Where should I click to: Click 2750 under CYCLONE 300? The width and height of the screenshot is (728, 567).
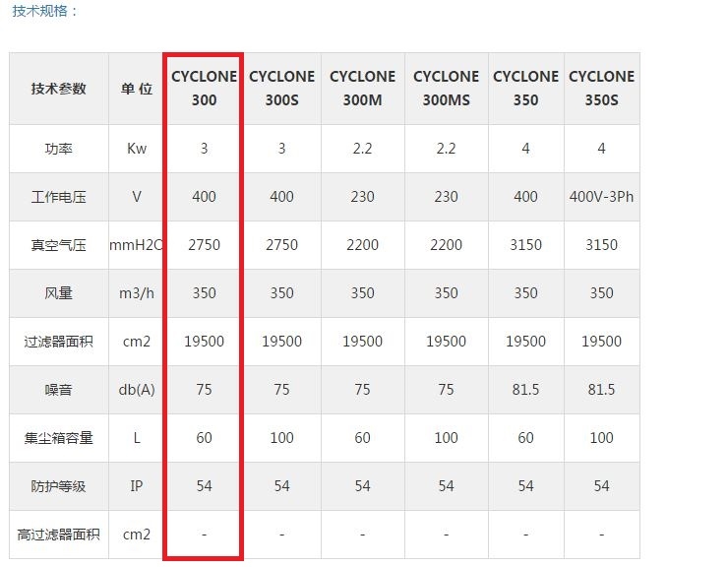(x=204, y=245)
